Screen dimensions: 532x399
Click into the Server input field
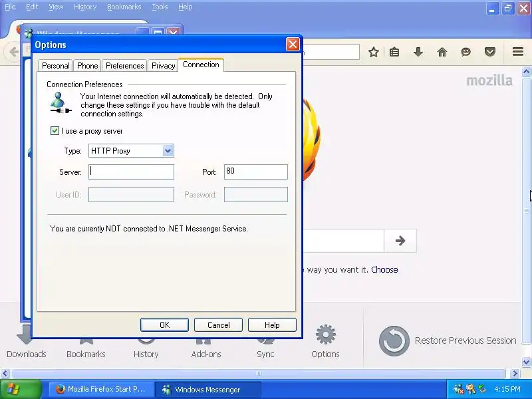pyautogui.click(x=131, y=172)
